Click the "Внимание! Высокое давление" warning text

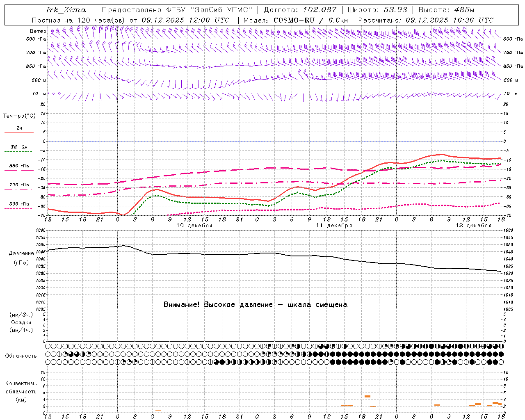coord(218,305)
